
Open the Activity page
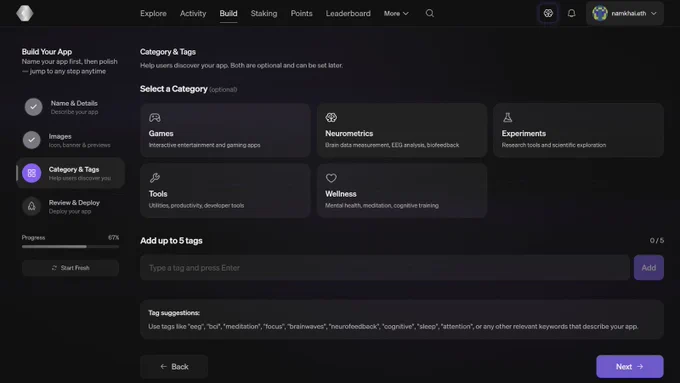coord(193,13)
